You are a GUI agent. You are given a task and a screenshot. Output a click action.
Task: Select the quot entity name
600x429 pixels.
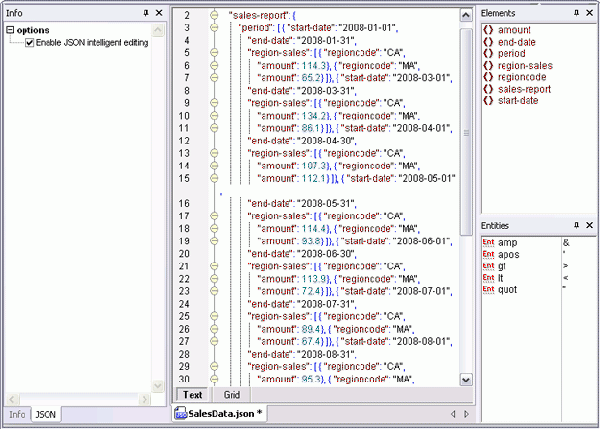point(507,290)
